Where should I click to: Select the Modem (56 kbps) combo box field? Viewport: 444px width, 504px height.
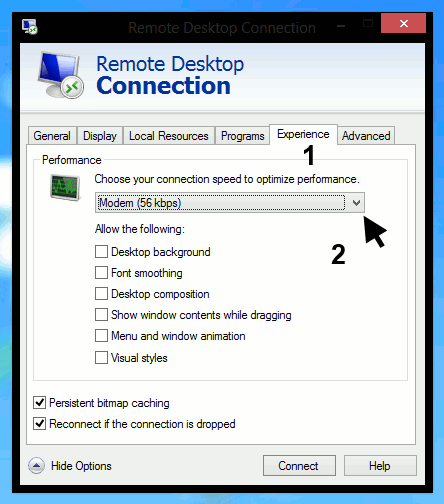click(x=230, y=203)
